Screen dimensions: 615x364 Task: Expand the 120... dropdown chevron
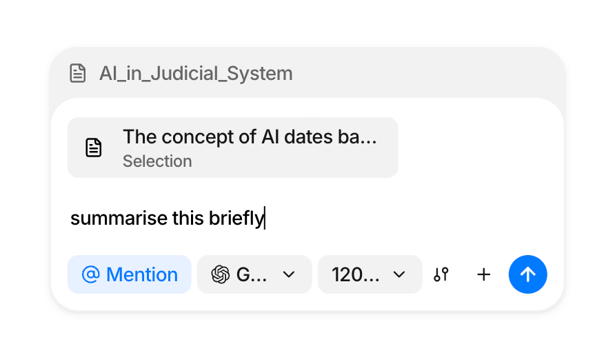point(399,274)
